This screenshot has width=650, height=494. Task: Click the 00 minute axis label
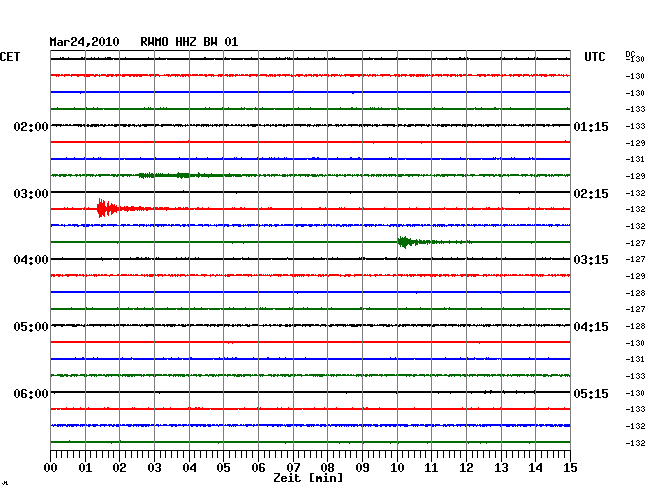pos(51,467)
